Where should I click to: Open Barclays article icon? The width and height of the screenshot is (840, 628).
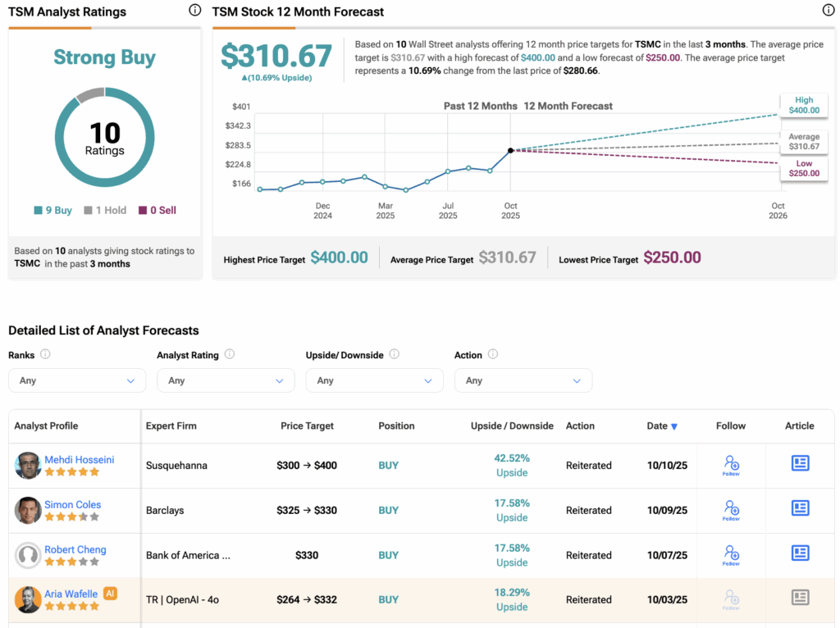coord(800,508)
